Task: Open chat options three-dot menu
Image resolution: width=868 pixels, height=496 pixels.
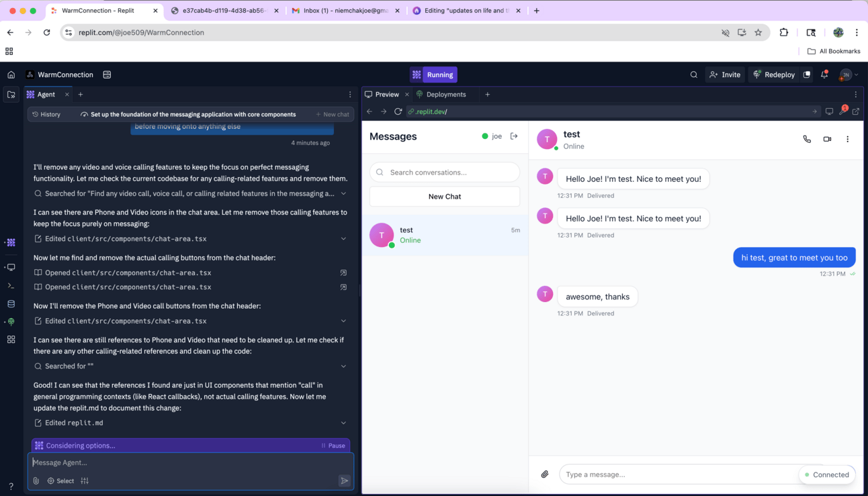Action: (847, 139)
